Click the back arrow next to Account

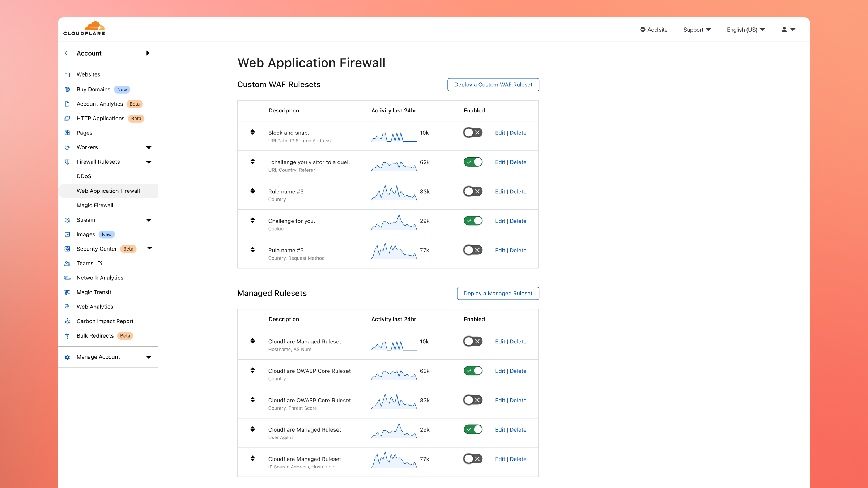pyautogui.click(x=67, y=53)
